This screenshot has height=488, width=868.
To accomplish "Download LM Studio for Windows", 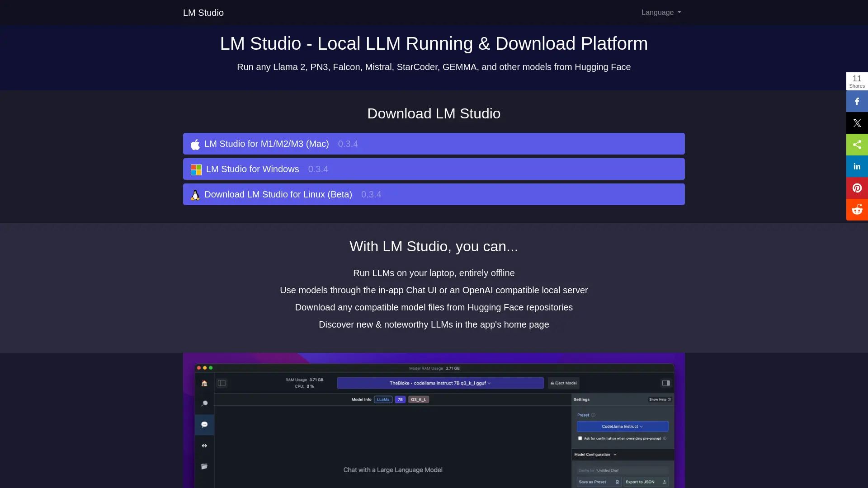I will (x=434, y=169).
